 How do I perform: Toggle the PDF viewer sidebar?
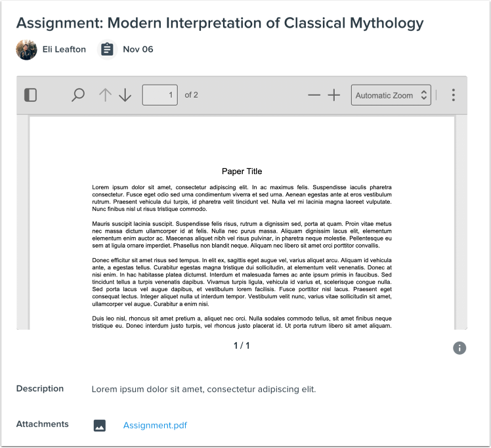click(x=30, y=95)
